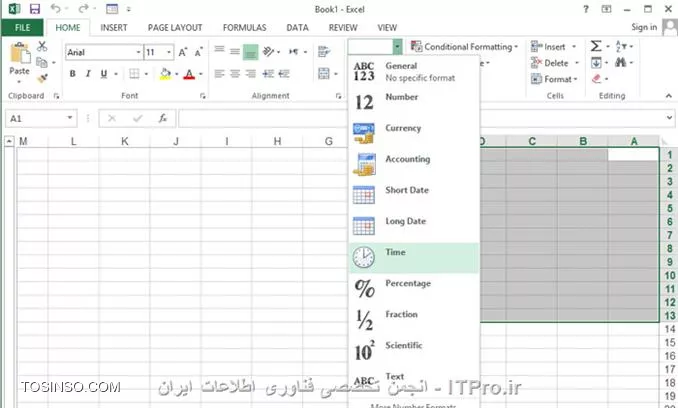Open the font size 11 dropdown
Viewport: 678px width, 408px height.
point(170,52)
